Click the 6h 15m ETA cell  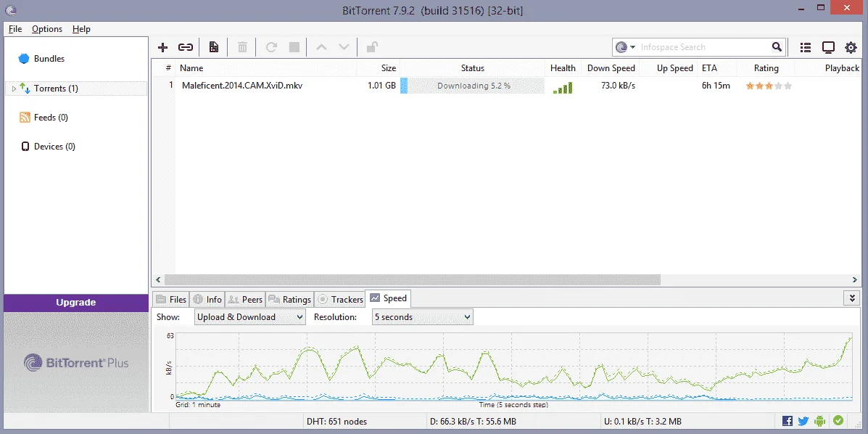(x=716, y=86)
